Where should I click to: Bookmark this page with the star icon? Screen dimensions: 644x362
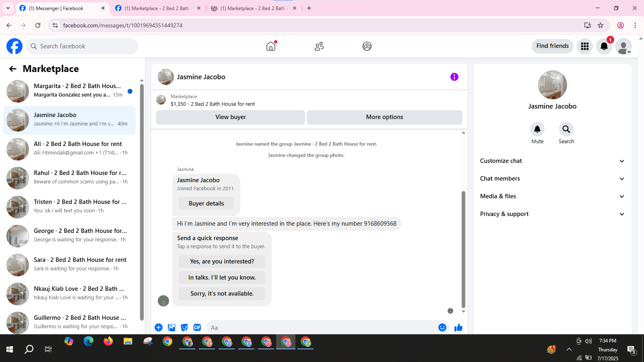(x=601, y=25)
